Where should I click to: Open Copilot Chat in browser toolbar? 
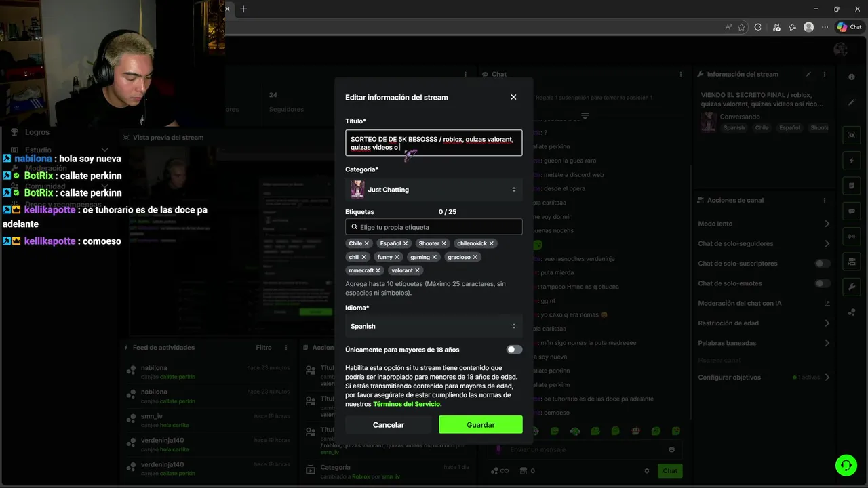[849, 27]
